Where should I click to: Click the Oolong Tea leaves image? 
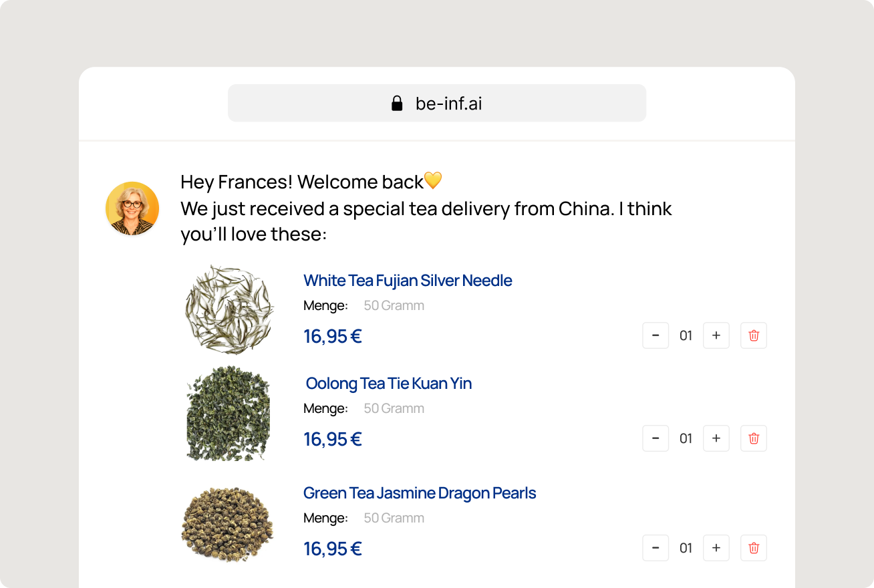click(x=228, y=413)
